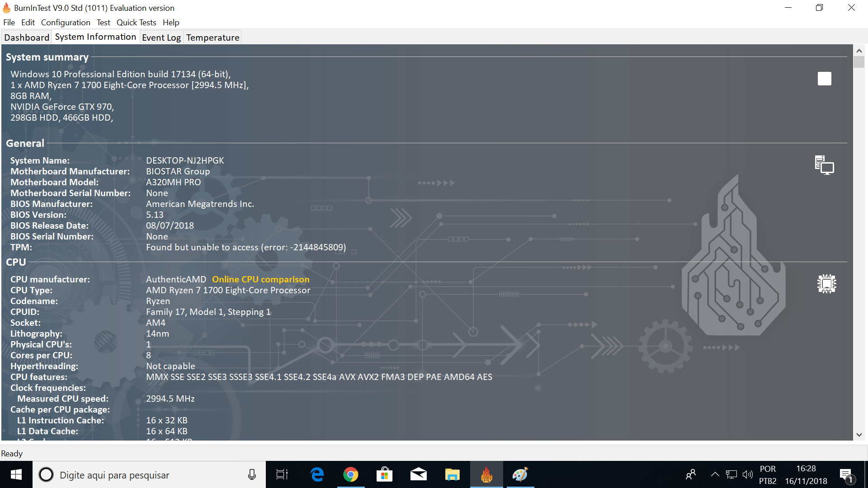Open the Quick Tests menu

pyautogui.click(x=137, y=22)
